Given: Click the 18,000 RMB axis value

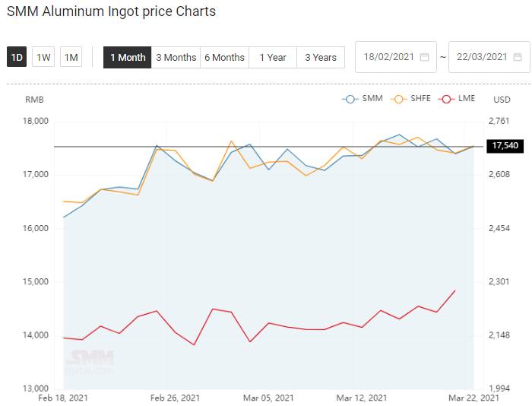Looking at the screenshot, I should click(x=35, y=121).
